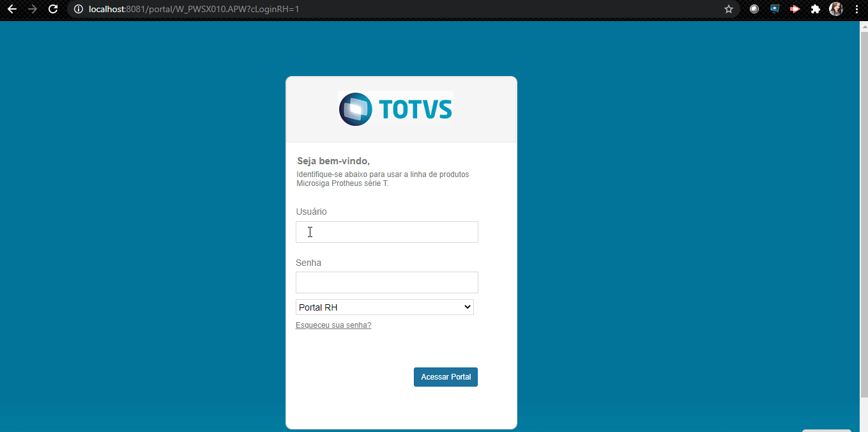Open the Extensions puzzle-piece icon
Image resolution: width=868 pixels, height=432 pixels.
(816, 9)
